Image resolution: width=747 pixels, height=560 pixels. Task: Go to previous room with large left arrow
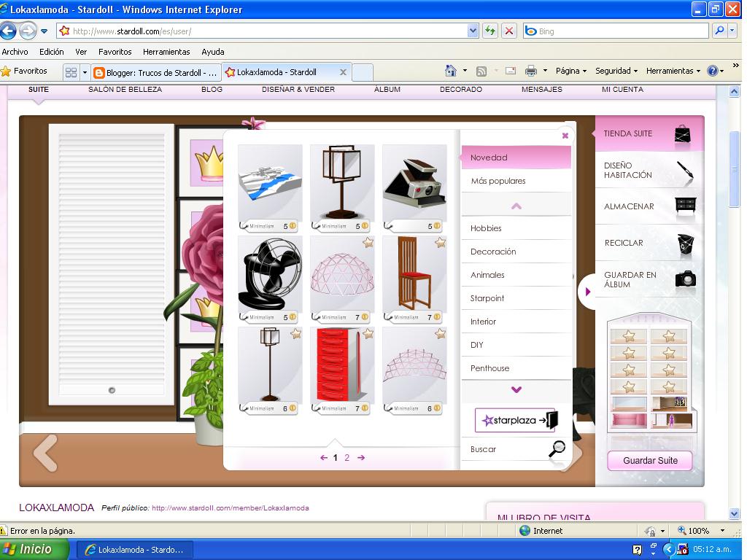click(x=45, y=453)
